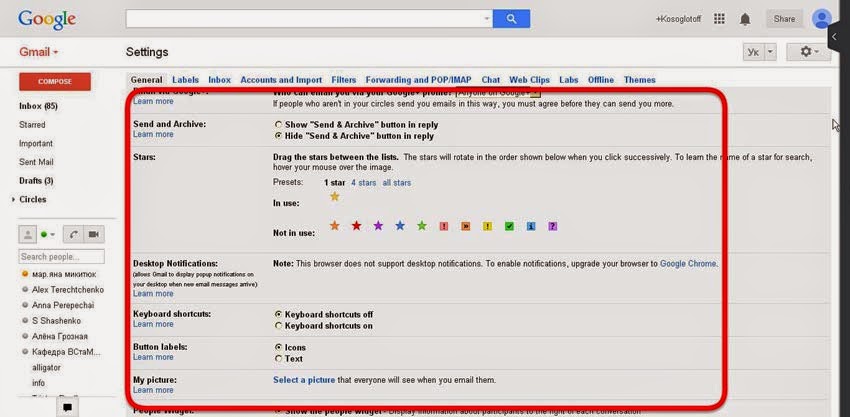Switch to the Themes tab

coord(640,80)
